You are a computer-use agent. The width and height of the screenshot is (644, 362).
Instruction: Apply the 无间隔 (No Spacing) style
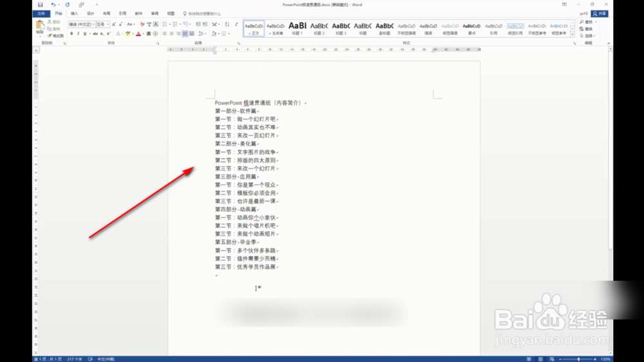[276, 28]
